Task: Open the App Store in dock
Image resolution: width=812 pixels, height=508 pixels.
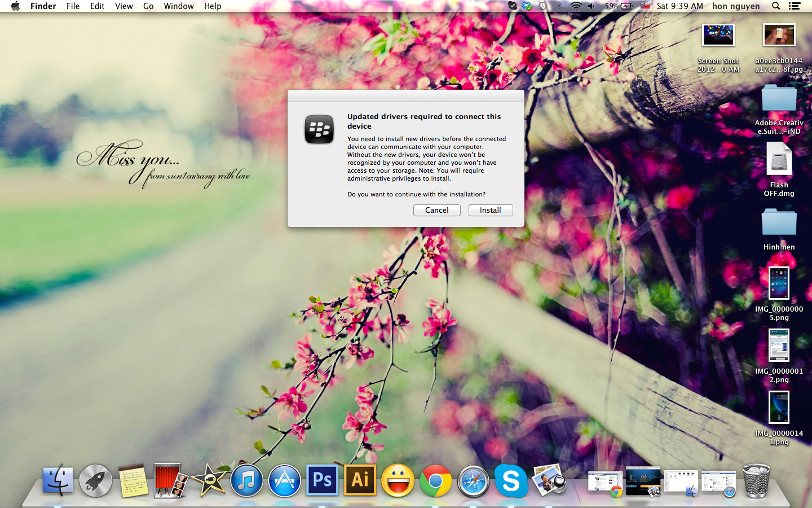Action: [284, 480]
